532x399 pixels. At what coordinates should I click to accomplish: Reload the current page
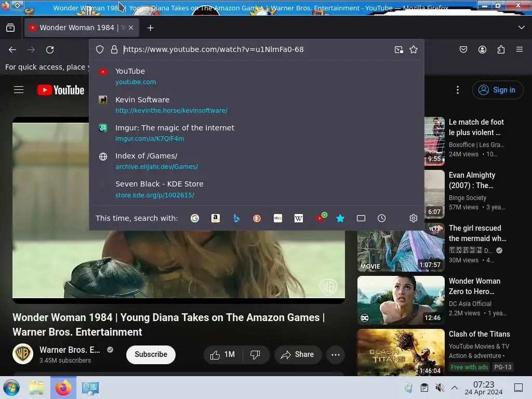50,50
